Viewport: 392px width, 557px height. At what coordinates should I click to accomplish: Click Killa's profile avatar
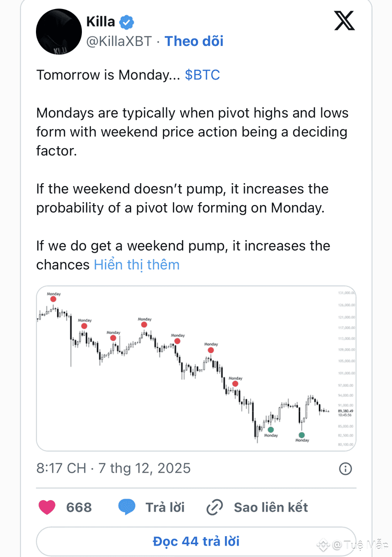pyautogui.click(x=59, y=32)
